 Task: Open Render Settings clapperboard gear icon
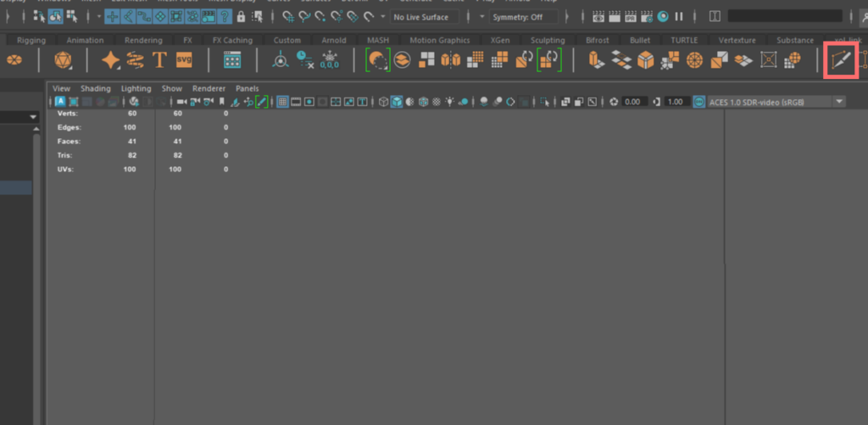(647, 17)
